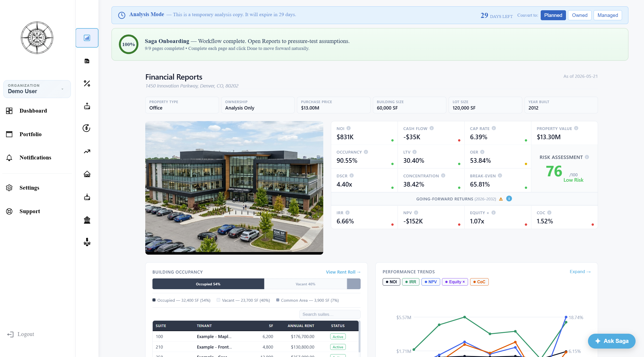
Task: Click the LTV info icon
Action: [x=414, y=152]
